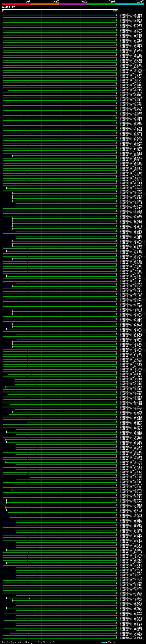Select hit UniRef100_Q47RR0
This screenshot has width=146, height=644.
click(x=131, y=103)
